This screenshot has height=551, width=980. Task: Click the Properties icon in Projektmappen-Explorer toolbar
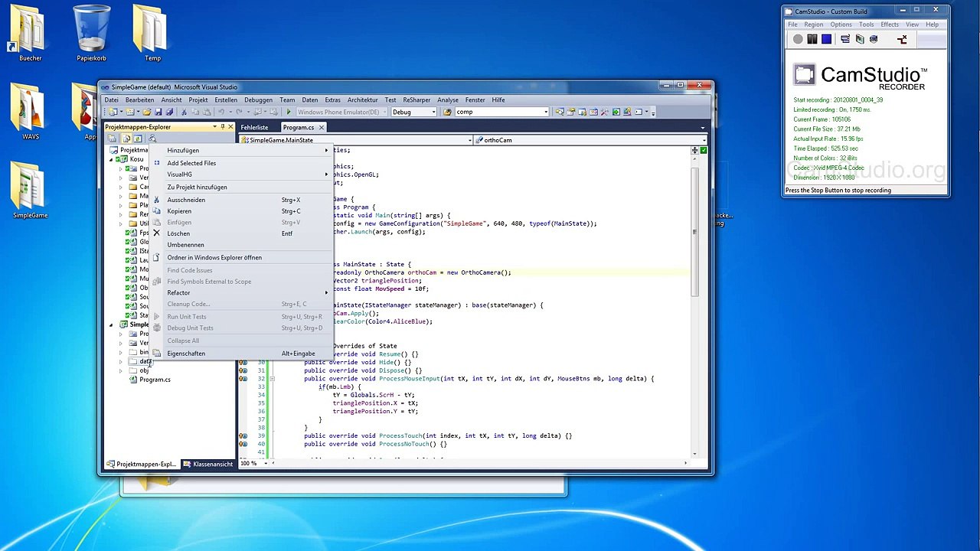(113, 139)
